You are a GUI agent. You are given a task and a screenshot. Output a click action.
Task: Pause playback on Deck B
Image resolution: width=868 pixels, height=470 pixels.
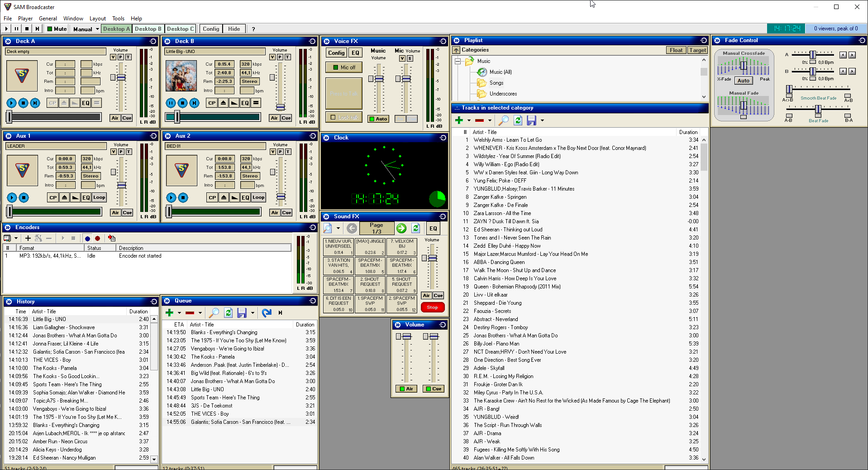[171, 103]
